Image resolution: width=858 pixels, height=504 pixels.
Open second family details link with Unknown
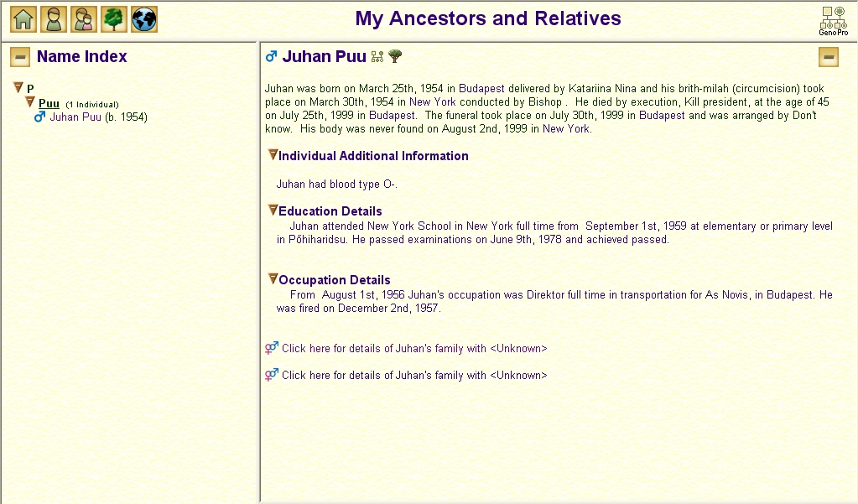point(414,376)
